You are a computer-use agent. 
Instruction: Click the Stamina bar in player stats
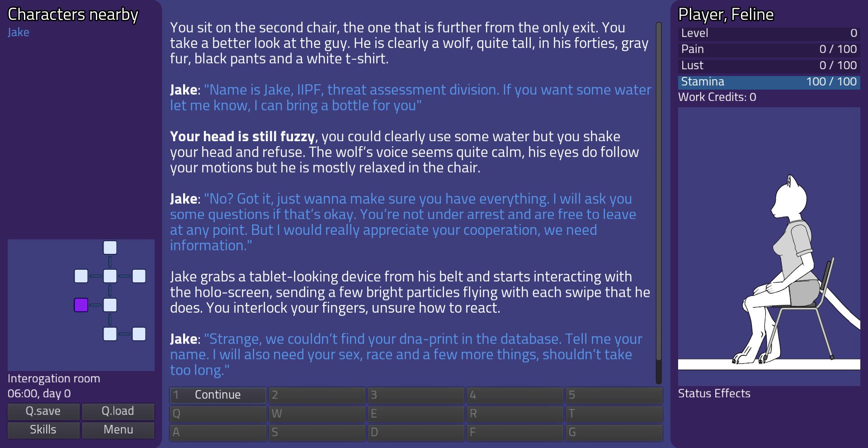point(769,82)
